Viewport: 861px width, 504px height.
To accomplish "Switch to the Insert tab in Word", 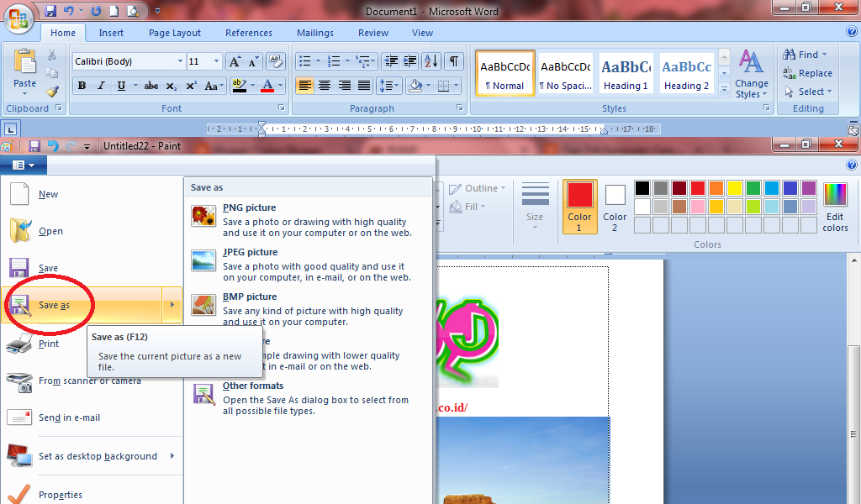I will [x=111, y=33].
